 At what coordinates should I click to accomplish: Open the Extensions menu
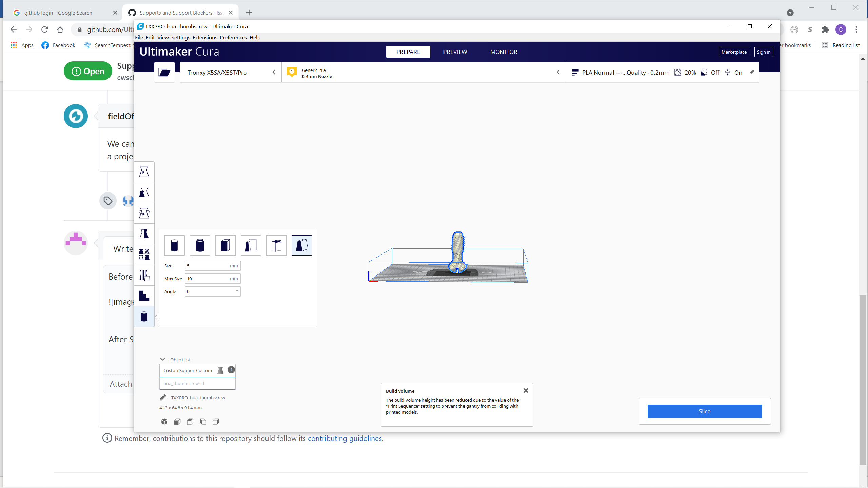point(204,37)
